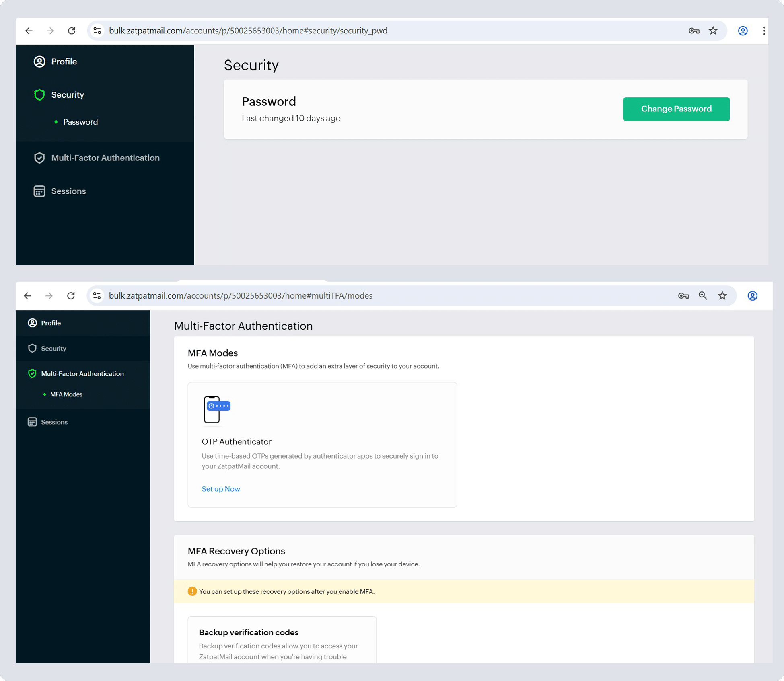784x681 pixels.
Task: Select the Password sub-item under Security
Action: click(80, 122)
